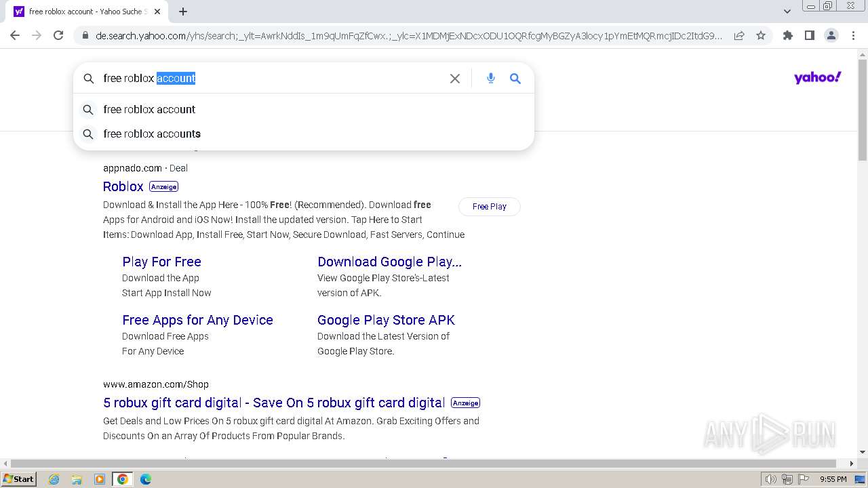Click the Anzeige badge beside Roblox
The image size is (868, 488).
[x=163, y=186]
